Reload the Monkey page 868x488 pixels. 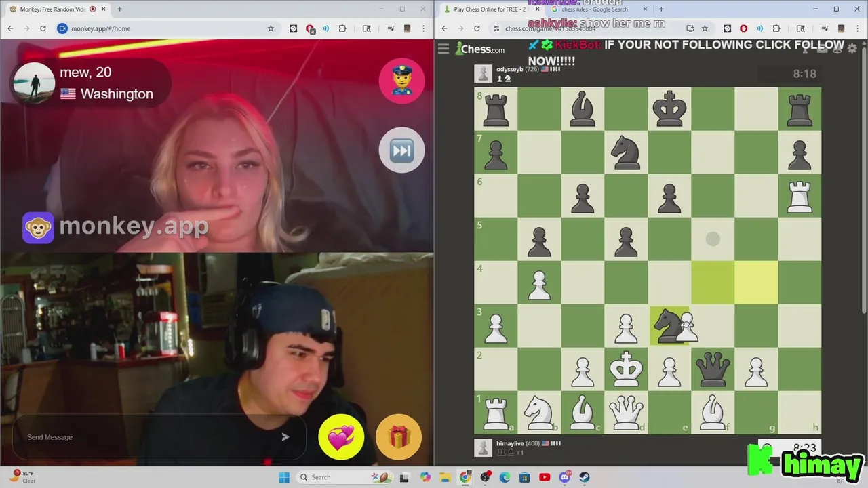pyautogui.click(x=43, y=28)
